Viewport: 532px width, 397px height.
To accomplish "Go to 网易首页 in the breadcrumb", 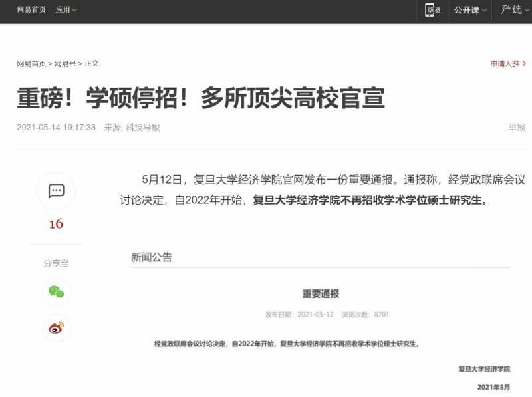I will tap(31, 64).
